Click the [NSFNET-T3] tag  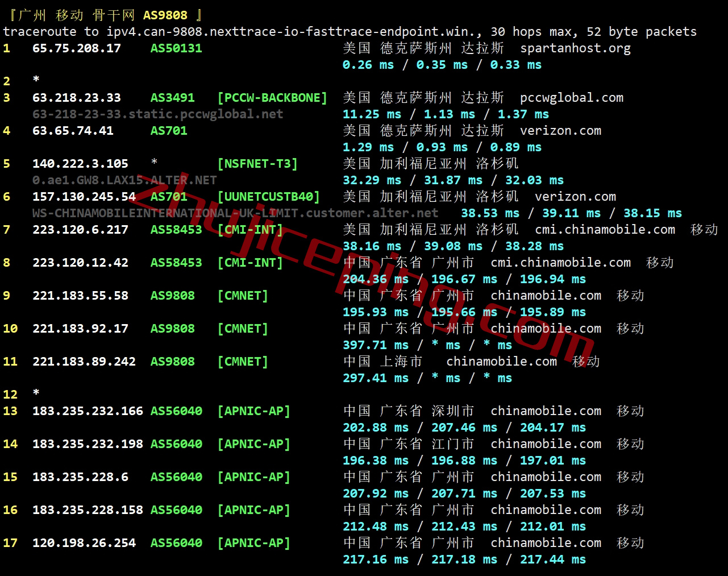coord(257,164)
